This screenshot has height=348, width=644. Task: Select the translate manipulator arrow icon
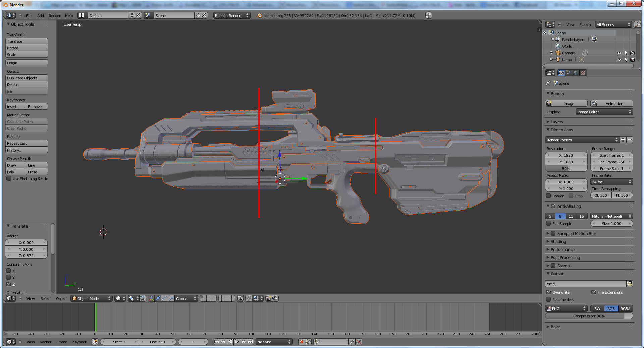point(158,298)
